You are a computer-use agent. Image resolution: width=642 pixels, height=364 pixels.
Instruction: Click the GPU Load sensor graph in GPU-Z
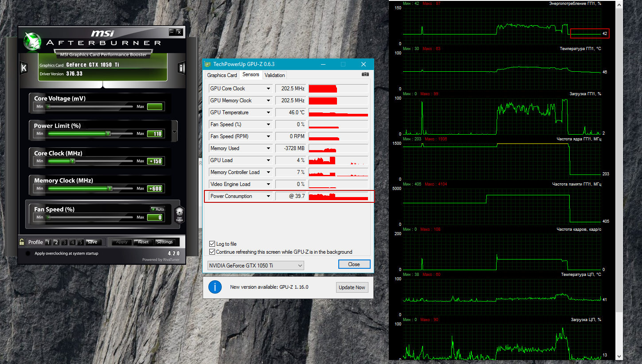338,160
